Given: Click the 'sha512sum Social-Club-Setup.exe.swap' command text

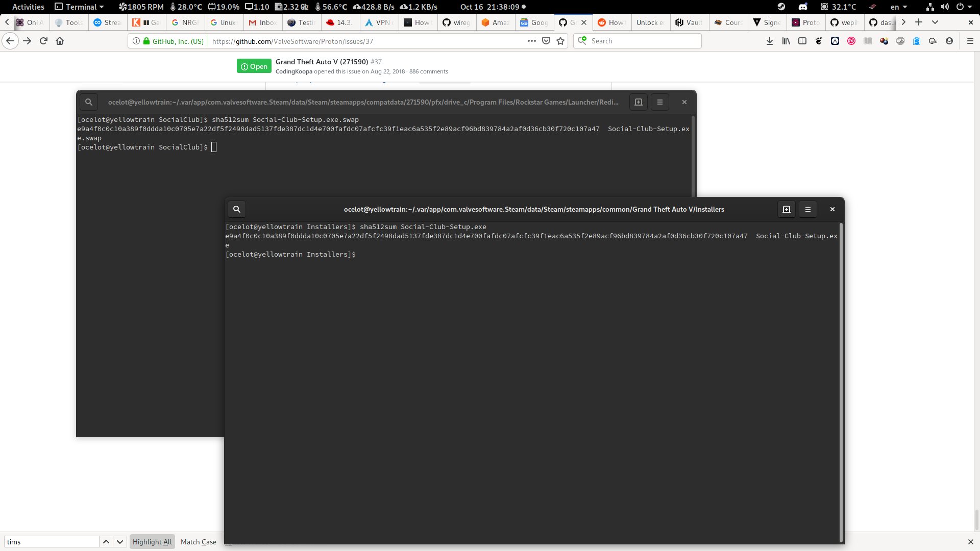Looking at the screenshot, I should click(285, 120).
